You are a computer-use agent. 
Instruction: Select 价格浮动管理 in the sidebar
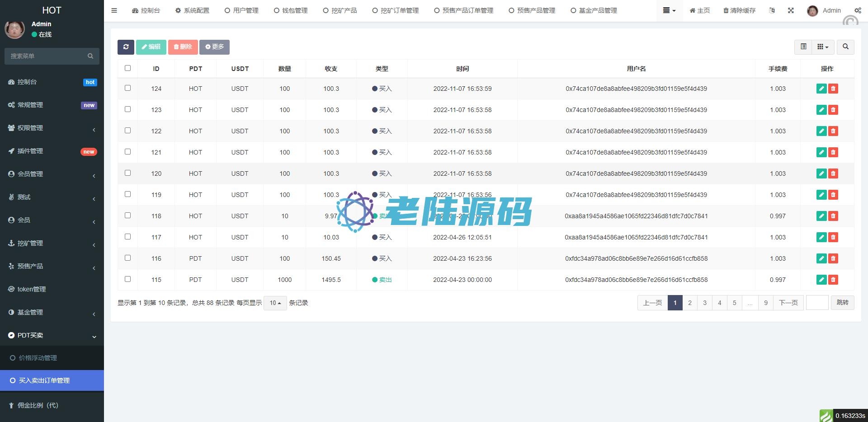tap(38, 358)
